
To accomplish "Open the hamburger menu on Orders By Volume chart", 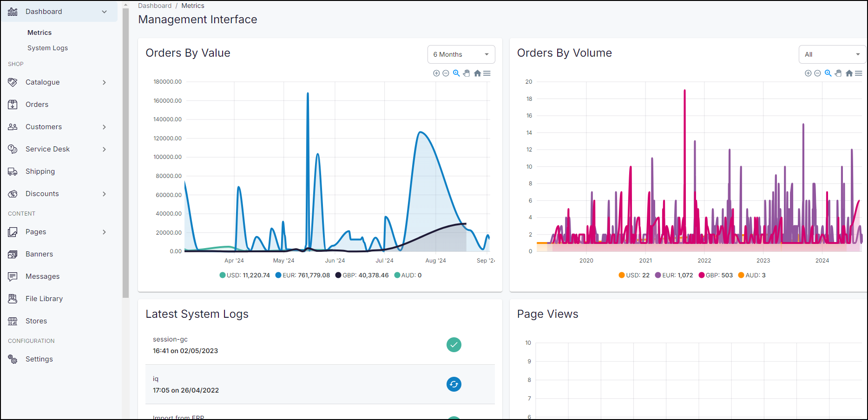I will point(859,73).
